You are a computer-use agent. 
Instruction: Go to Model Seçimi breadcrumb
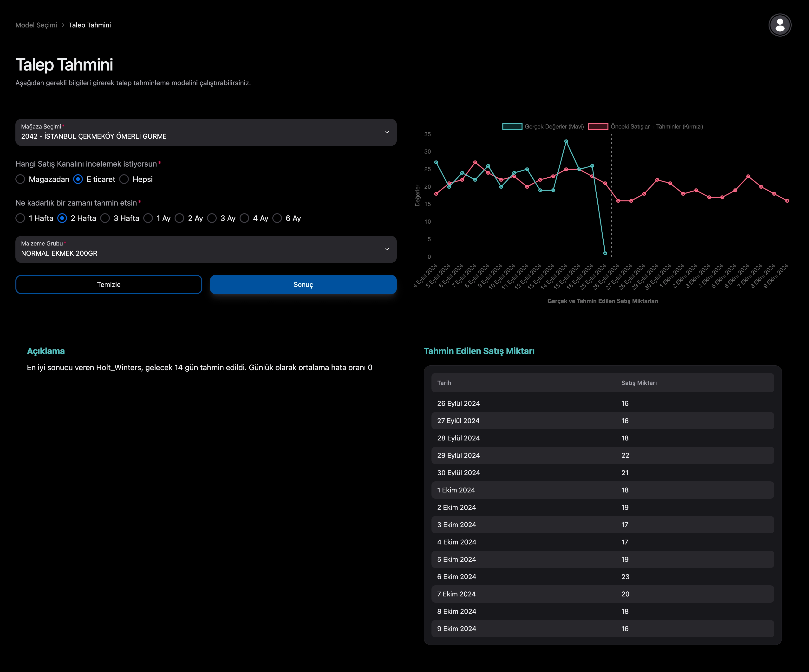[36, 25]
